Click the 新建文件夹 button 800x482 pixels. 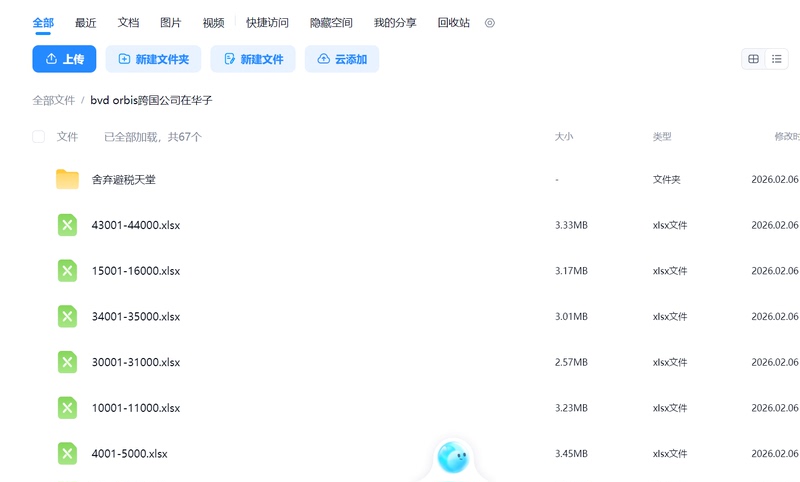[x=154, y=59]
